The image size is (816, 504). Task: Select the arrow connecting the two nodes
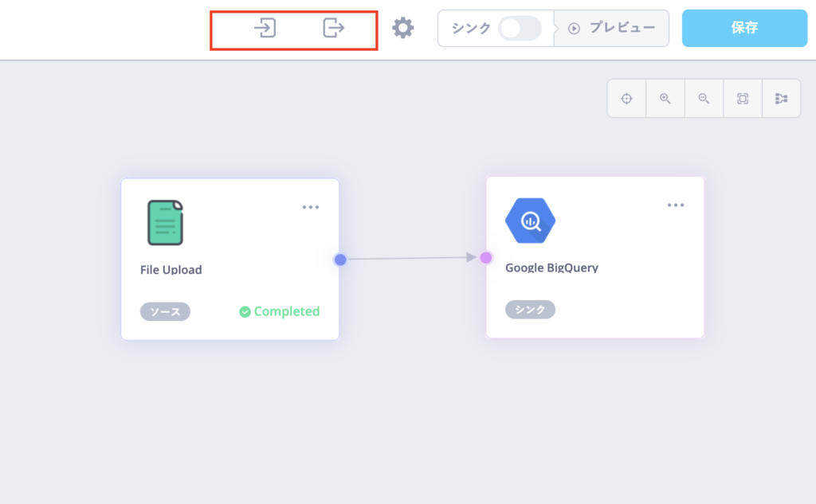(412, 258)
